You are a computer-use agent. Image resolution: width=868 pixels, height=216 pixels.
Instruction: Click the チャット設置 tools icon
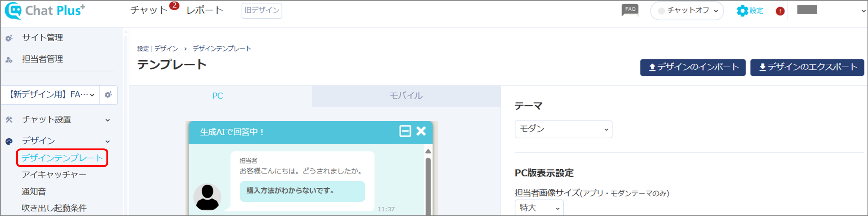(x=9, y=120)
